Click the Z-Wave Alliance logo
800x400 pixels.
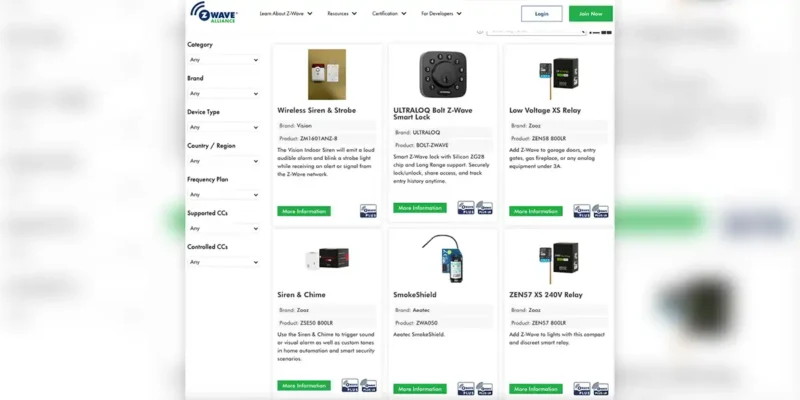click(214, 13)
